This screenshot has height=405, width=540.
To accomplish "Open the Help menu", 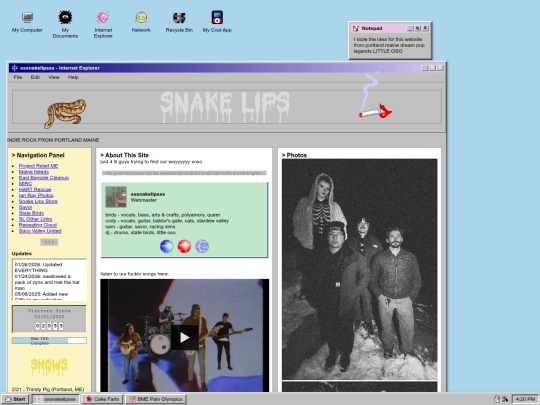I will [73, 77].
